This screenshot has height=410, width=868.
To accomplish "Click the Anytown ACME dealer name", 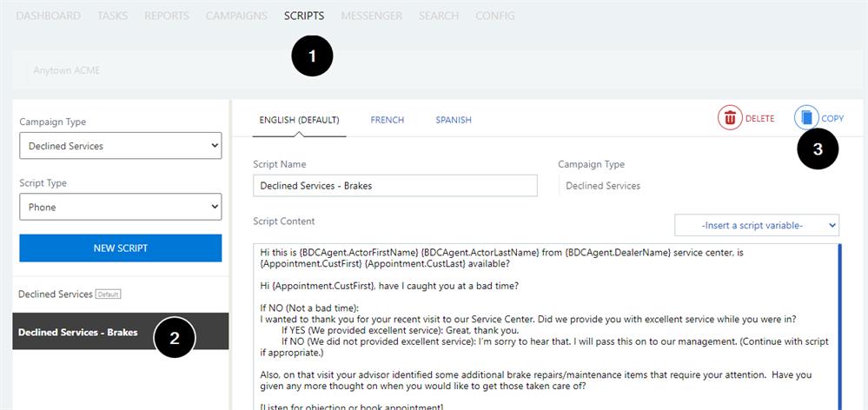I will 66,71.
